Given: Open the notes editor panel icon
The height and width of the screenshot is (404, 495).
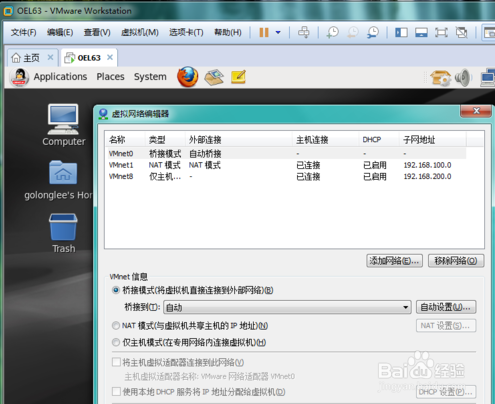Looking at the screenshot, I should coord(238,77).
